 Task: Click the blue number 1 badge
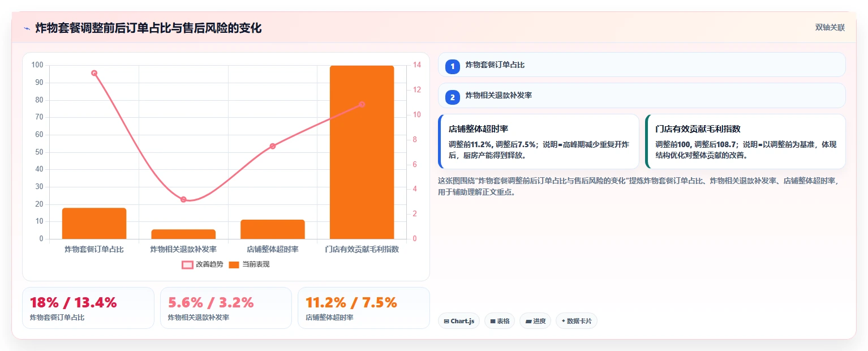coord(453,67)
